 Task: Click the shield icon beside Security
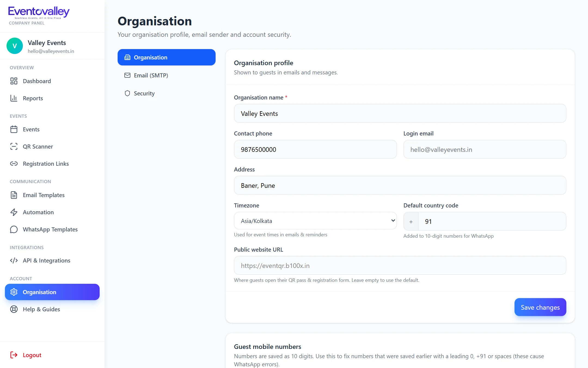click(x=127, y=93)
